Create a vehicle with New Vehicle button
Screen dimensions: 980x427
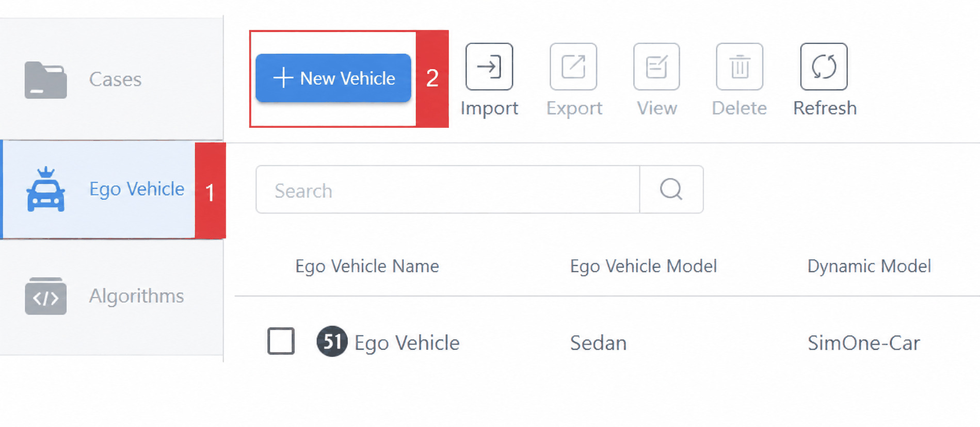(x=333, y=78)
